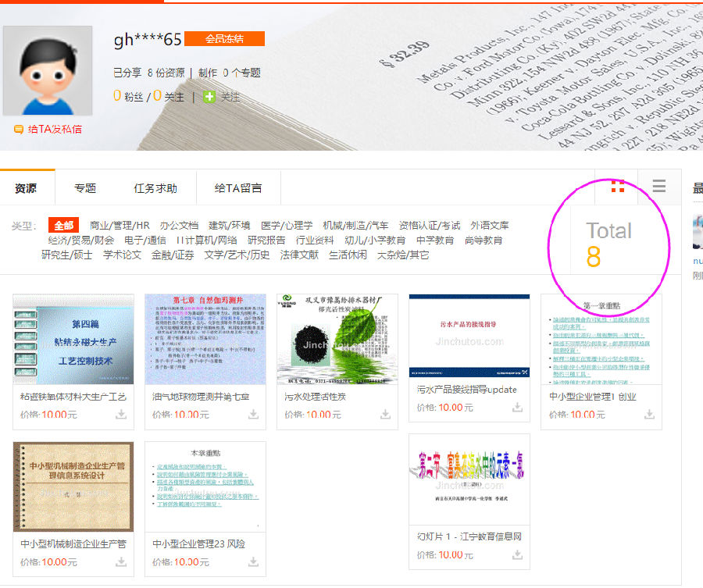Filter by 学术论文 type
703x588 pixels.
122,255
